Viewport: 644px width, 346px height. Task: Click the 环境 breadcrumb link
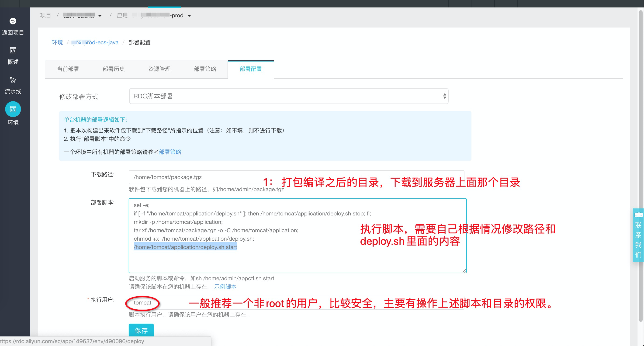pyautogui.click(x=57, y=42)
